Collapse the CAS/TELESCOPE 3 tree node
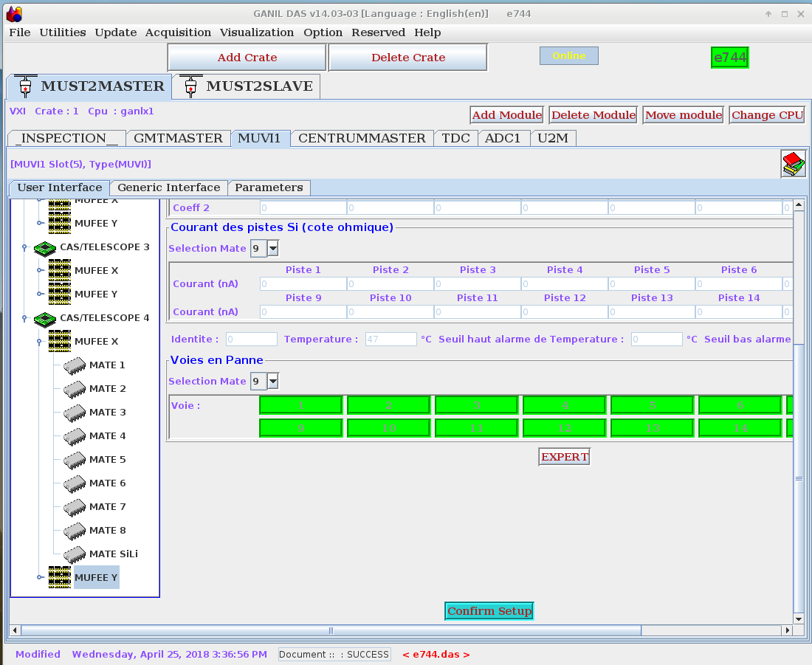The height and width of the screenshot is (665, 812). tap(24, 247)
